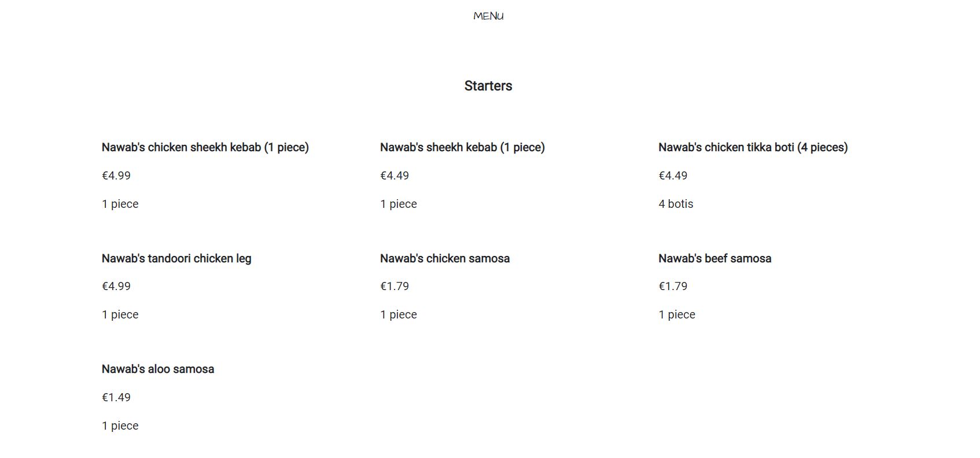The height and width of the screenshot is (458, 980).
Task: Select the Starters section title
Action: tap(488, 86)
